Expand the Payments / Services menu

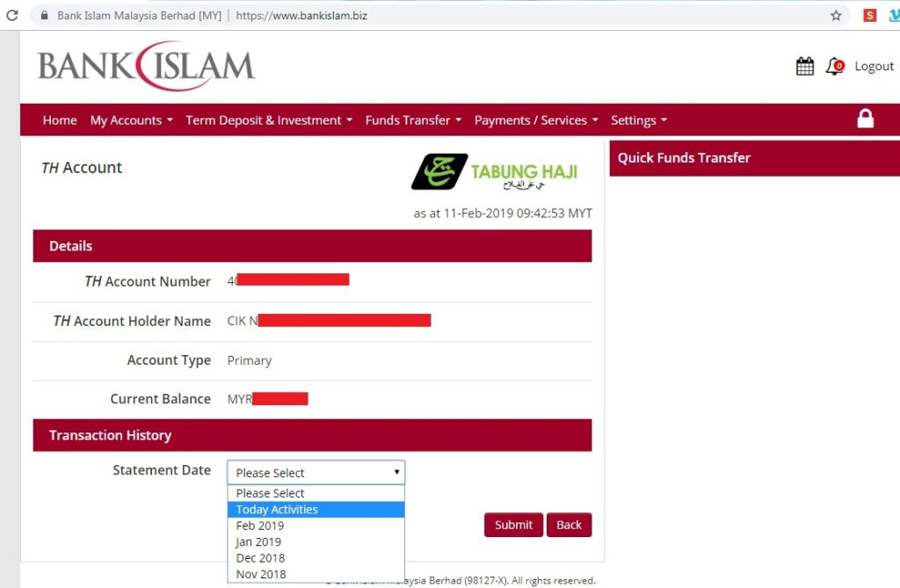(x=536, y=120)
